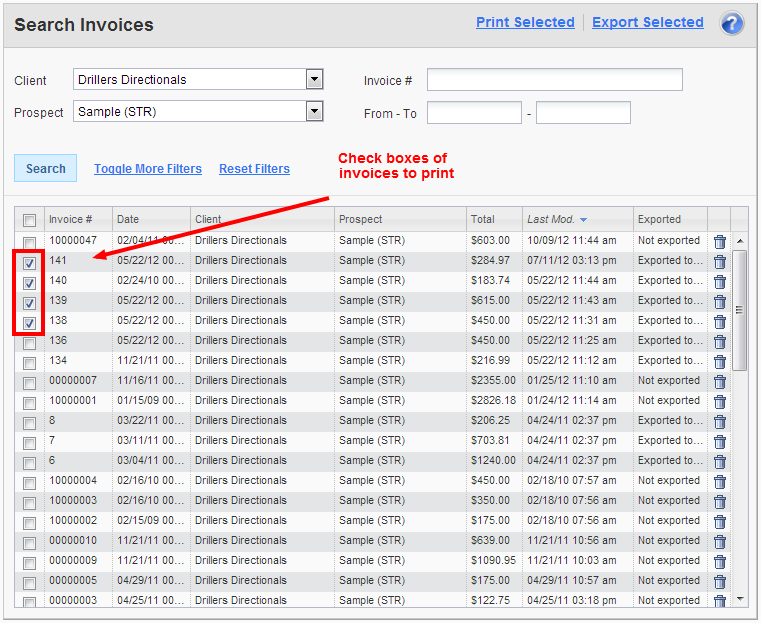Viewport: 761px width, 623px height.
Task: Delete invoice 00000007 via trash icon
Action: coord(720,381)
